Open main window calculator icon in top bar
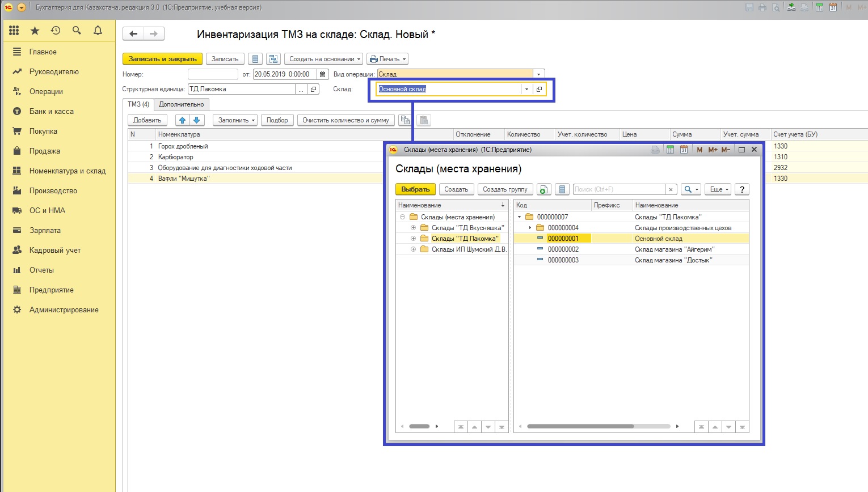 coord(819,7)
